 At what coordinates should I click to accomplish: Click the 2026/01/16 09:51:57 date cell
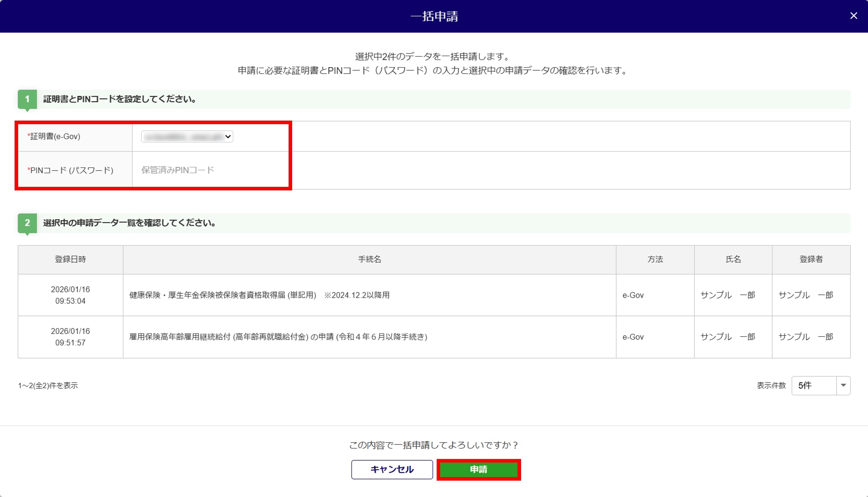tap(70, 337)
